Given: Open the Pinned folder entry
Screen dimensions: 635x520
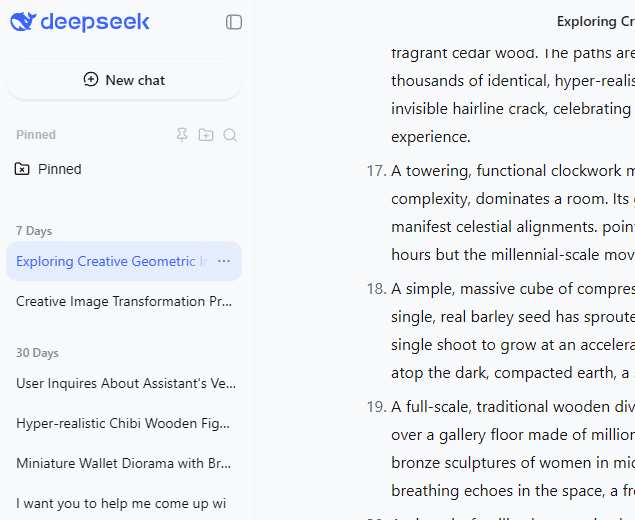Looking at the screenshot, I should click(60, 169).
